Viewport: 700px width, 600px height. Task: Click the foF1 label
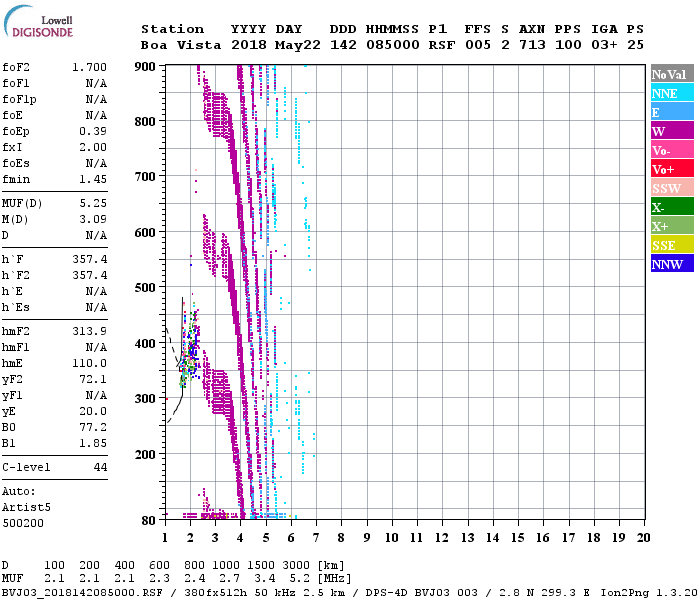click(x=16, y=83)
